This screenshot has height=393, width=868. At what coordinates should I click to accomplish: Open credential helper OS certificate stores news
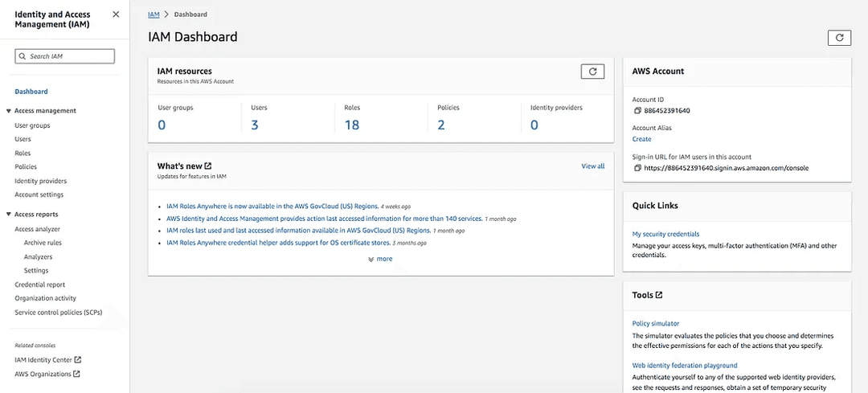[278, 243]
